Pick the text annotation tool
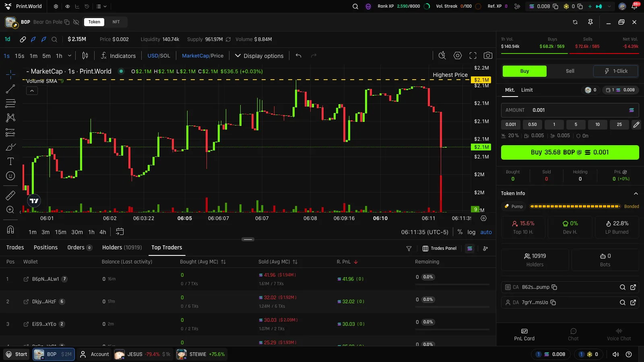Screen dimensions: 644x362 point(10,161)
